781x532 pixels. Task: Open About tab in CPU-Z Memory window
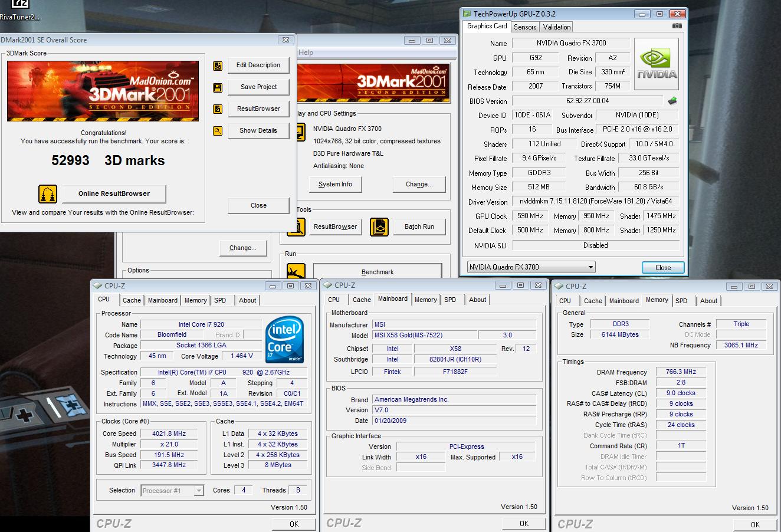pos(709,301)
